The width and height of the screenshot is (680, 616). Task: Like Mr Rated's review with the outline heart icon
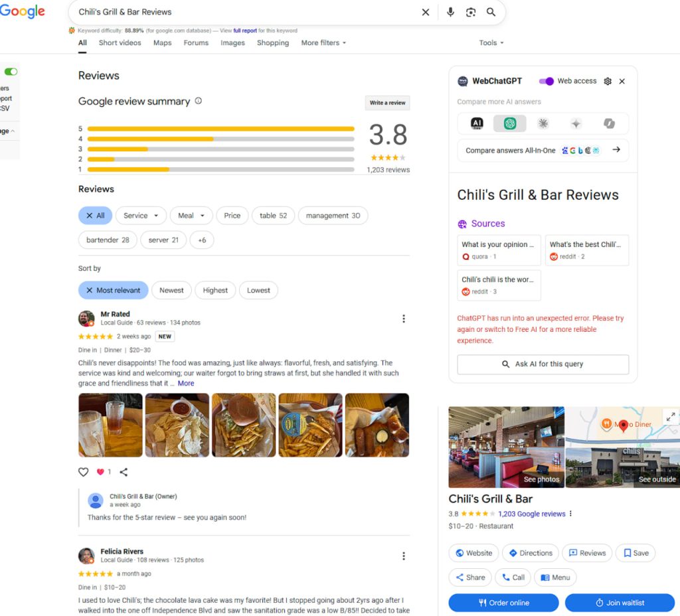[83, 472]
